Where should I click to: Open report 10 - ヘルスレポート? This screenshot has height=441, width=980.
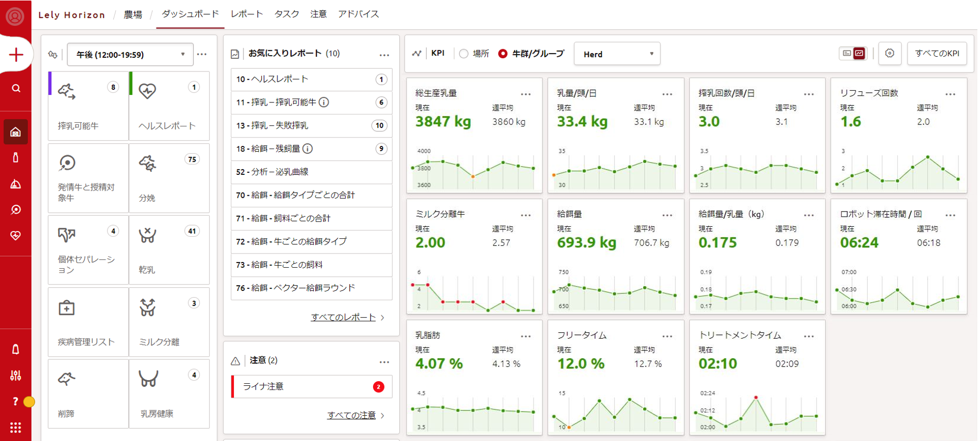(312, 79)
